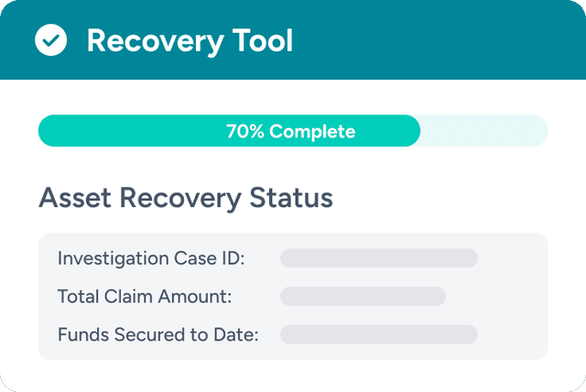Click the Total Claim Amount label

[x=145, y=297]
